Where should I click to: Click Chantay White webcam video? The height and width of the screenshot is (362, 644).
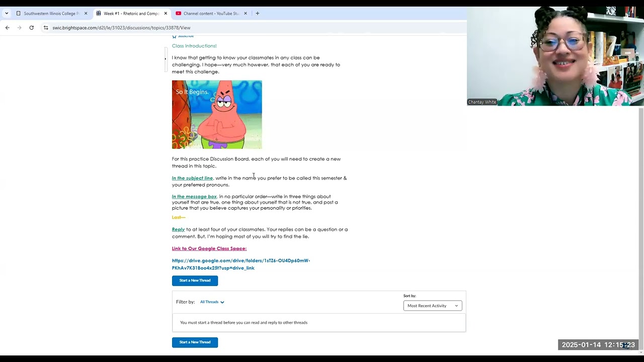pos(555,56)
